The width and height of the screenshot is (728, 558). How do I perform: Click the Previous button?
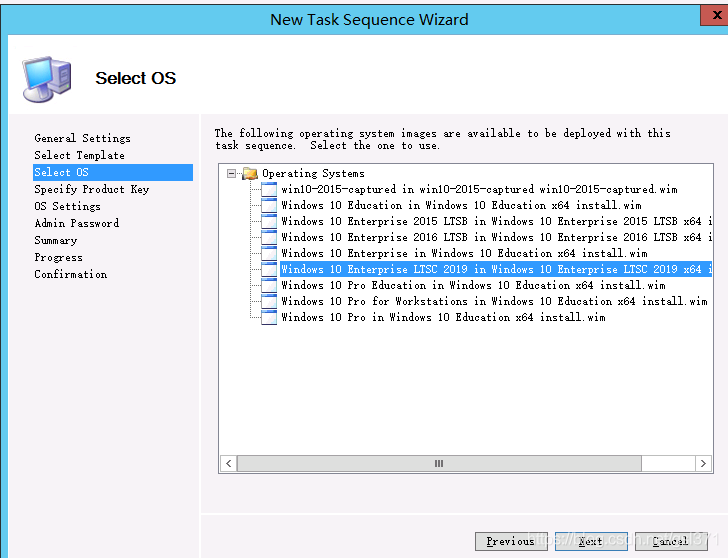coord(511,541)
